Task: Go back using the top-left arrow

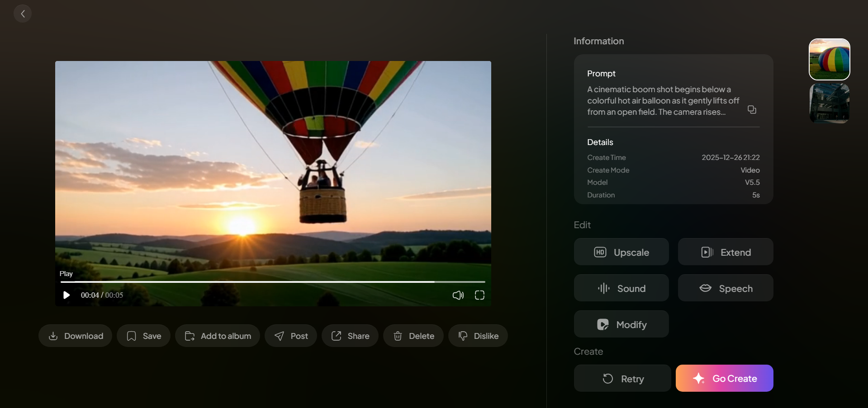Action: pos(23,14)
